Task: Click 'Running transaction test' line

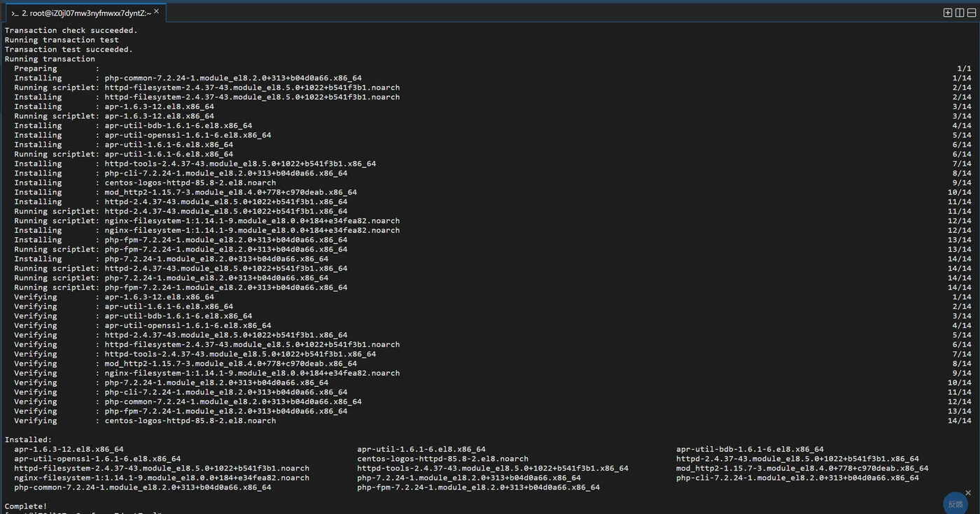Action: (x=62, y=40)
